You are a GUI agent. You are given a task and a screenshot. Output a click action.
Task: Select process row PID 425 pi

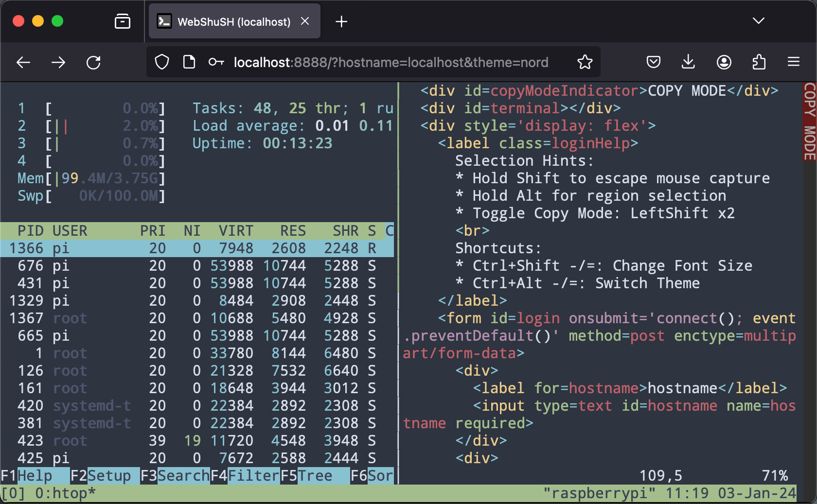197,458
